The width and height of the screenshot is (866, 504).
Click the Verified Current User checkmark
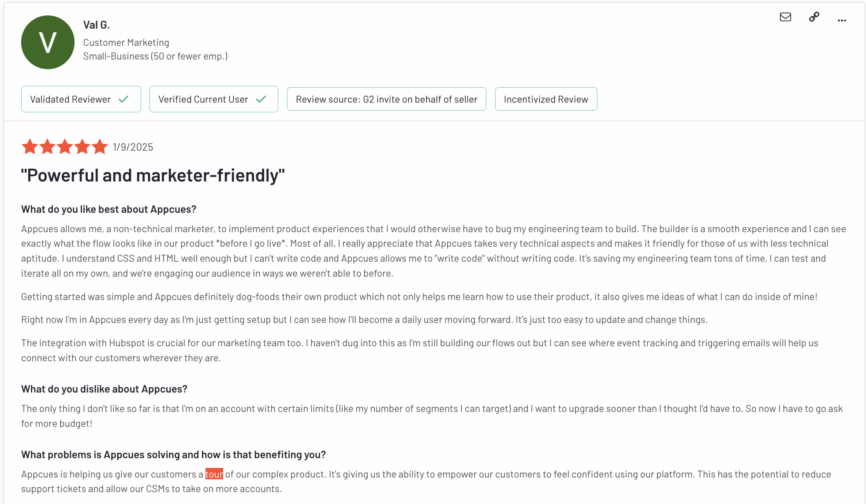click(261, 99)
